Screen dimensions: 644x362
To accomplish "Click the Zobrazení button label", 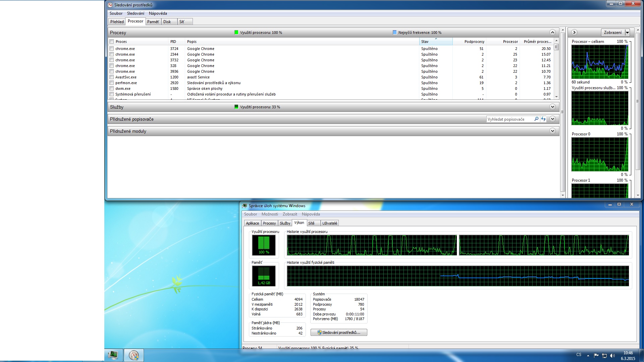I will (x=612, y=33).
